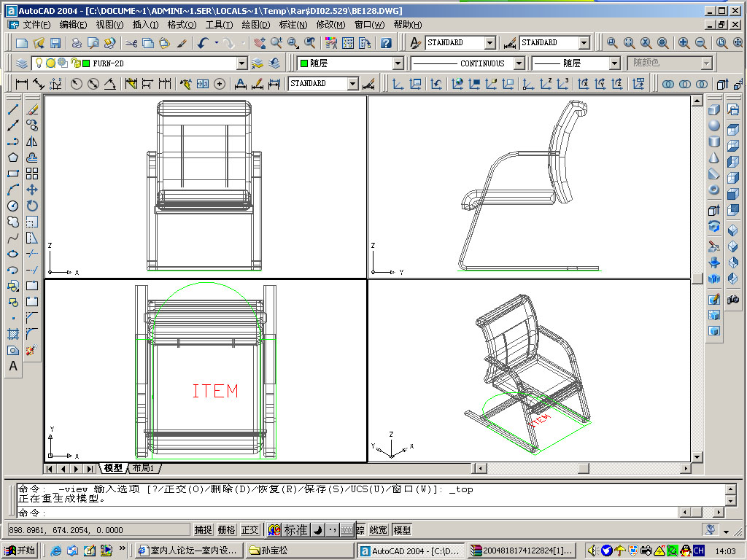Select the Polygon draw tool
Screen dimensions: 747x560
click(x=13, y=157)
